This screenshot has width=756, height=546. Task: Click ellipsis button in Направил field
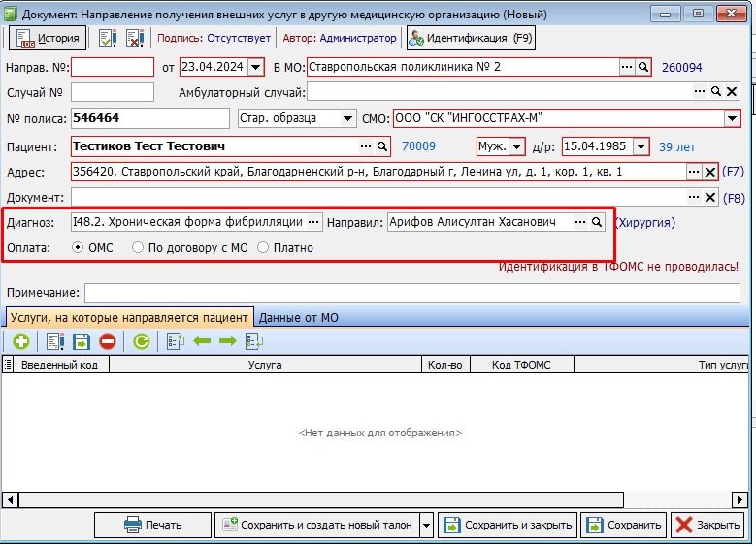click(580, 222)
